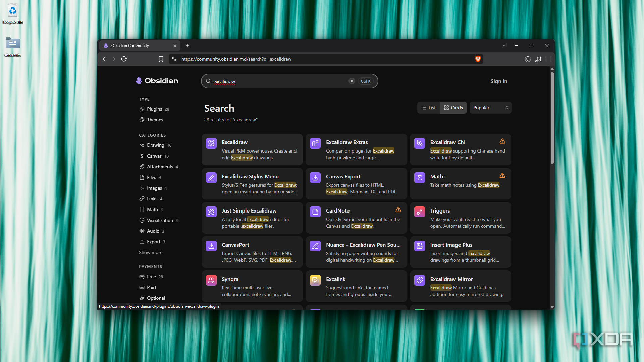The height and width of the screenshot is (362, 644).
Task: Open the browser extensions puzzle icon
Action: pyautogui.click(x=528, y=59)
